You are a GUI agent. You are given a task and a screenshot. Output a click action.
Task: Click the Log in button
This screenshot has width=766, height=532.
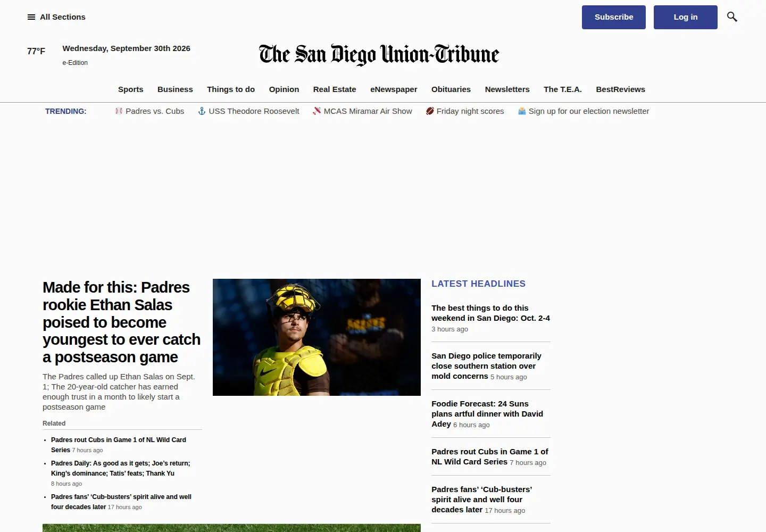point(686,17)
